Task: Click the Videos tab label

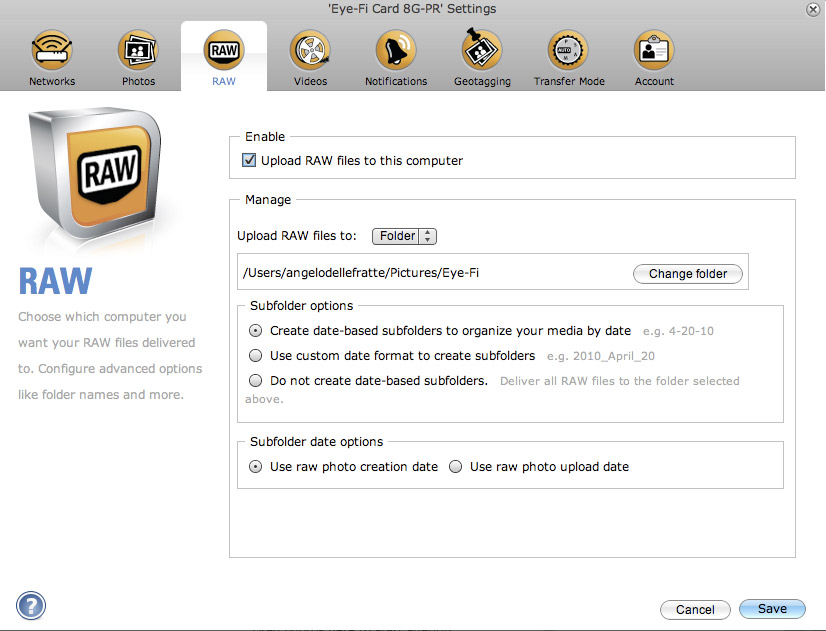Action: (310, 81)
